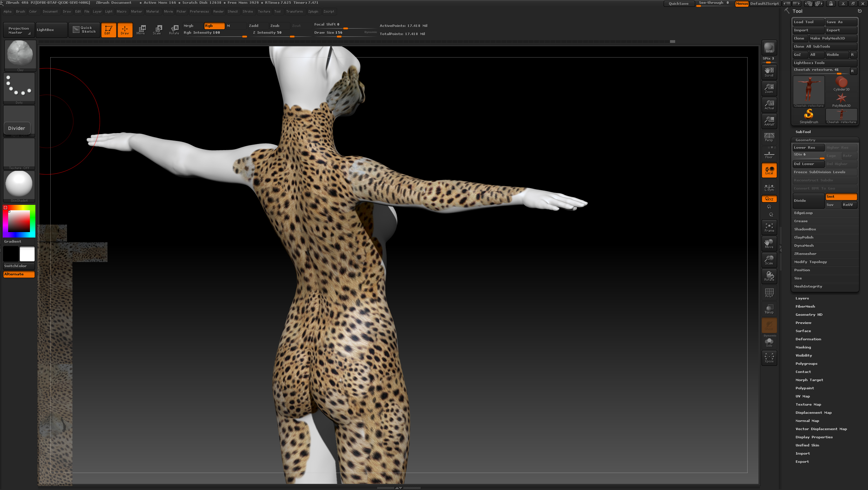Expand the Polypaint section
This screenshot has height=490, width=868.
tap(805, 388)
